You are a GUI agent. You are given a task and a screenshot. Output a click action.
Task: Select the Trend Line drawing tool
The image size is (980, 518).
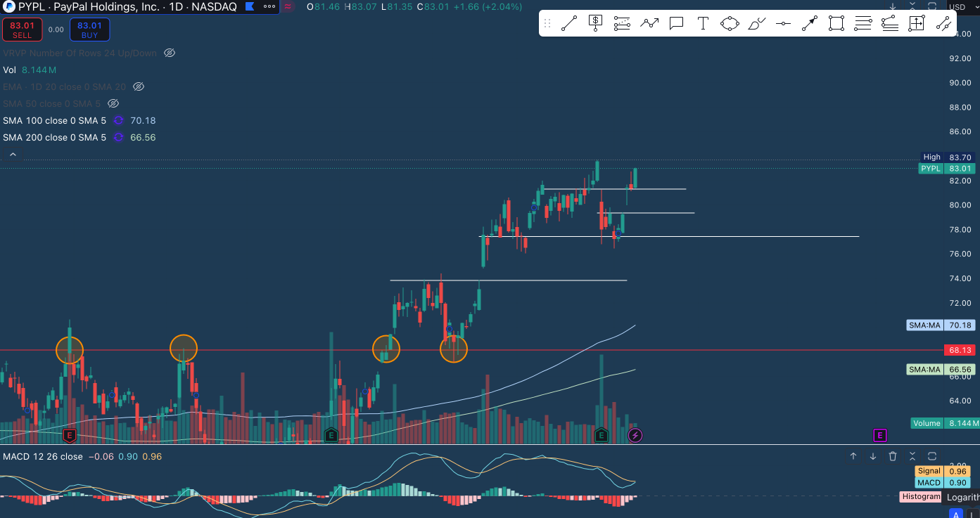(568, 24)
